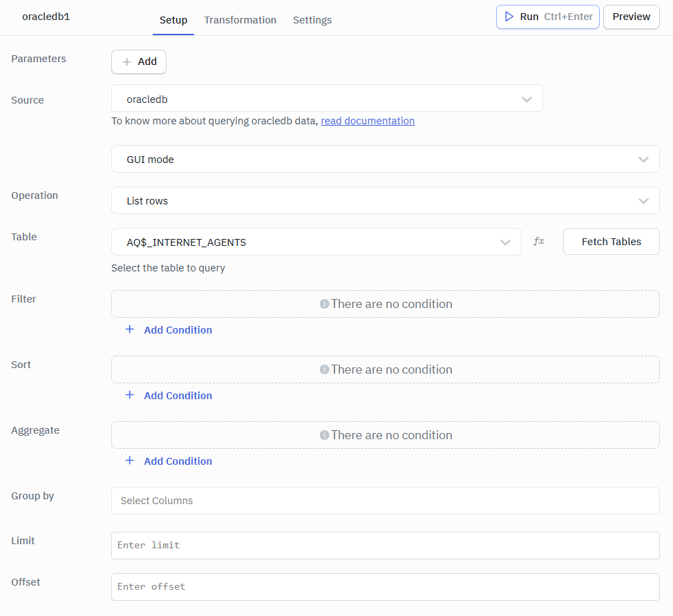Image resolution: width=673 pixels, height=616 pixels.
Task: Click the Enter offset input field
Action: coord(386,587)
